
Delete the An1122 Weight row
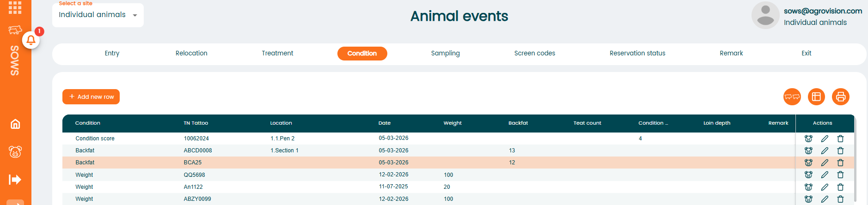pos(841,187)
